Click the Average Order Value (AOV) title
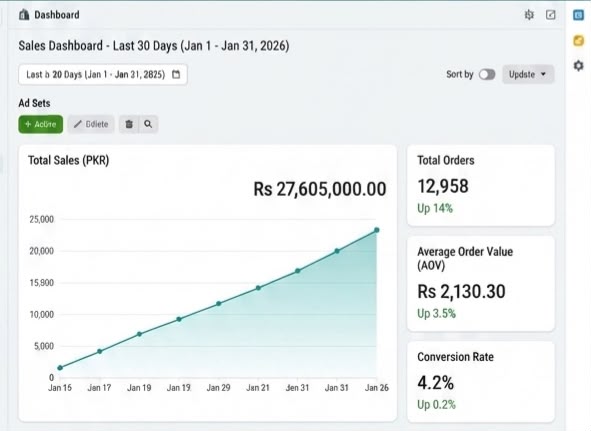 click(465, 258)
